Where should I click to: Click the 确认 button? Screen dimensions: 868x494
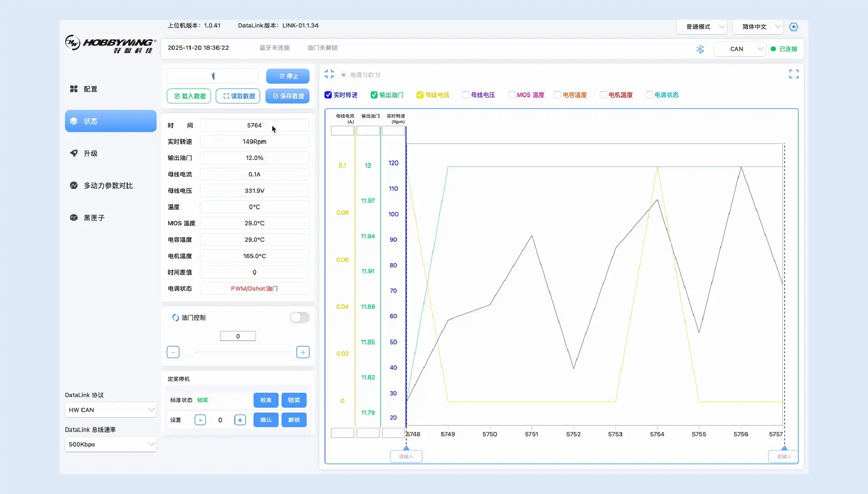266,420
